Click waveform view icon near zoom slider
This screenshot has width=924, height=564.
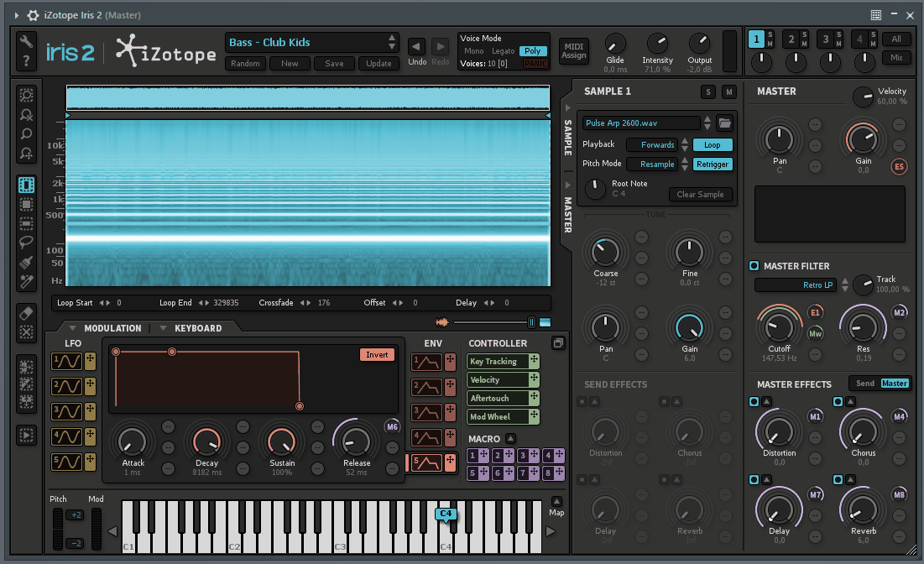(x=442, y=321)
